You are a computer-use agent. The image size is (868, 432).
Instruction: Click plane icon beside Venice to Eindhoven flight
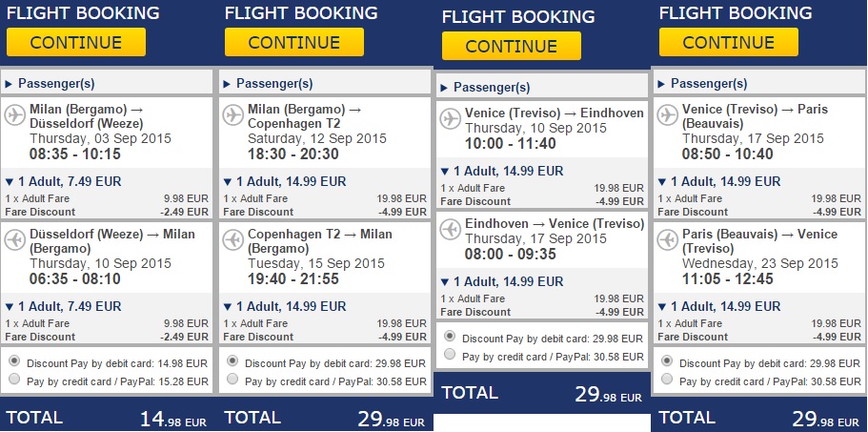[x=451, y=119]
